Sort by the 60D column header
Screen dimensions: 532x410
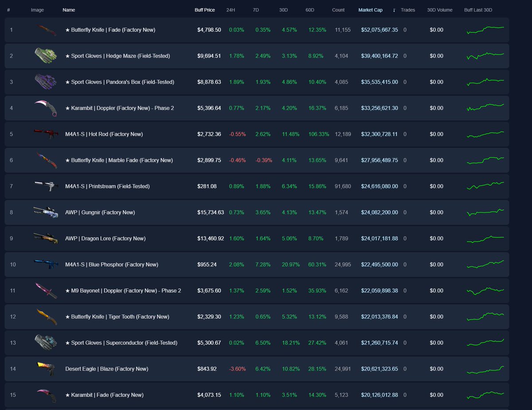click(310, 10)
